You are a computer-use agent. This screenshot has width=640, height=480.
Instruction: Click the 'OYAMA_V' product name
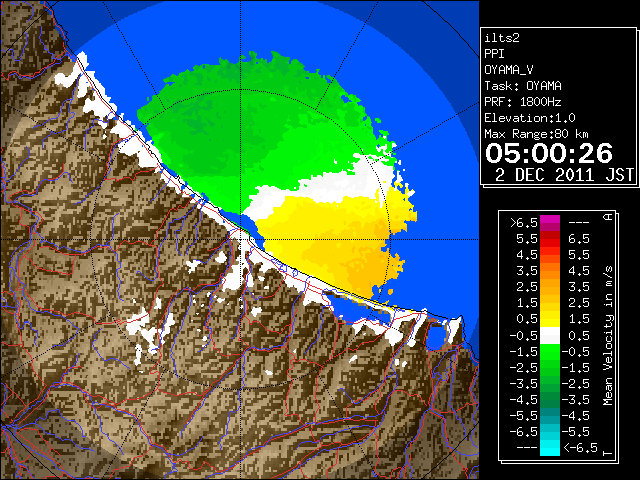pyautogui.click(x=509, y=70)
